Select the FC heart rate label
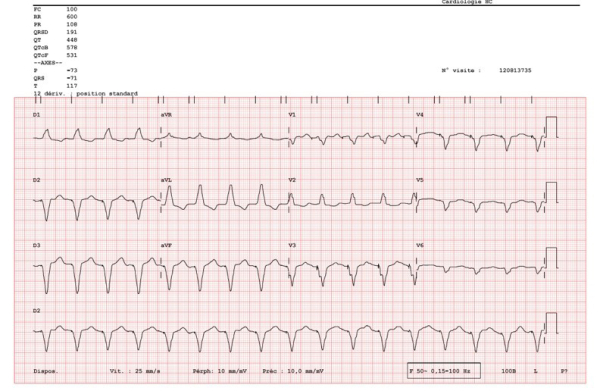The width and height of the screenshot is (600, 391). pos(37,9)
